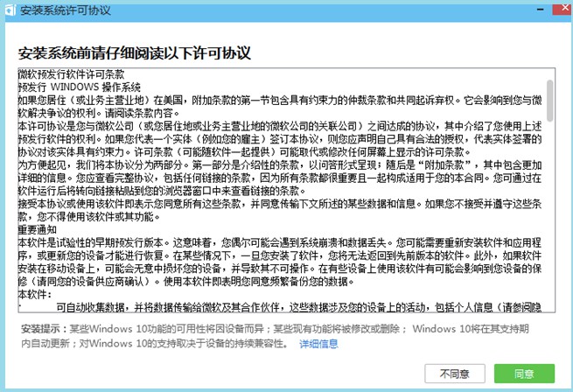Screen dimensions: 573x392
Task: Click the line 本软件： in license
Action: point(35,294)
